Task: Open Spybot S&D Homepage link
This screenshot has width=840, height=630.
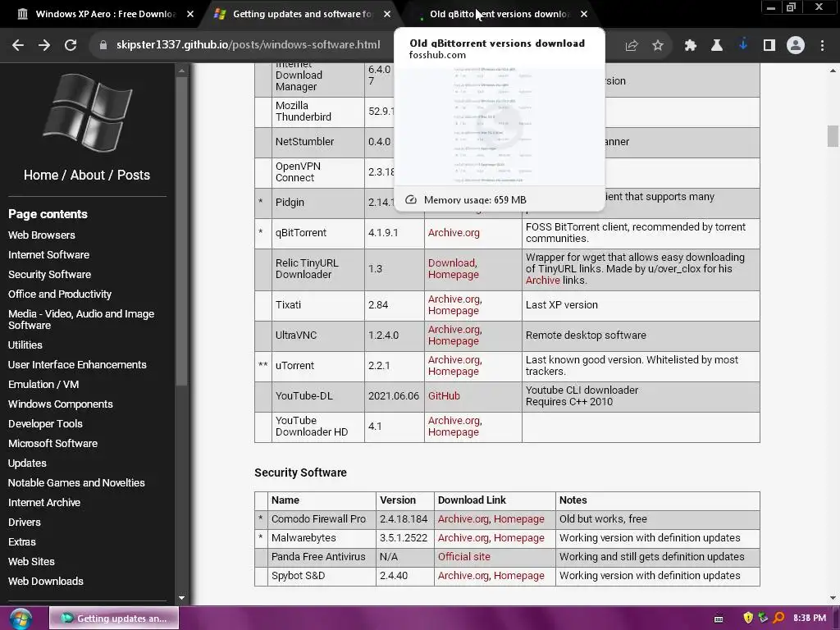Action: click(519, 576)
